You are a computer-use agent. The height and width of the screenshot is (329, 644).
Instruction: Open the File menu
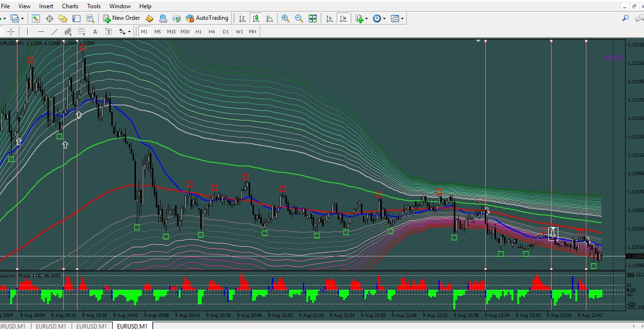tap(5, 6)
